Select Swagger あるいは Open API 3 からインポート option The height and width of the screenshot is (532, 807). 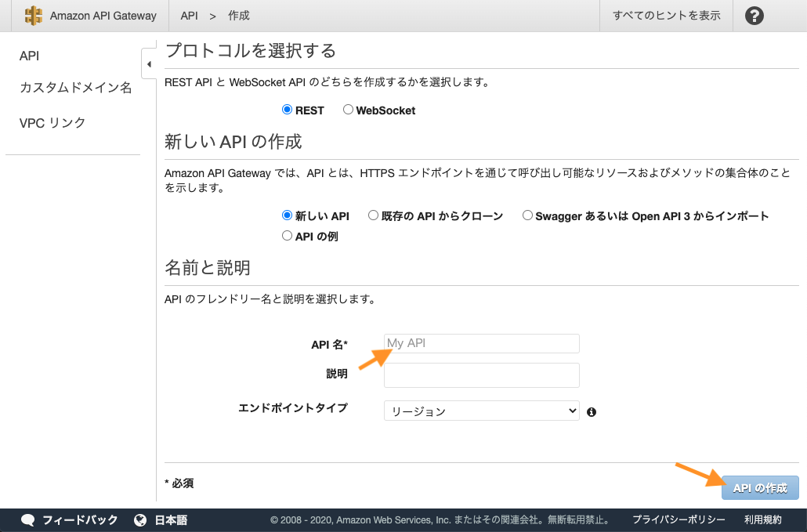(x=527, y=215)
